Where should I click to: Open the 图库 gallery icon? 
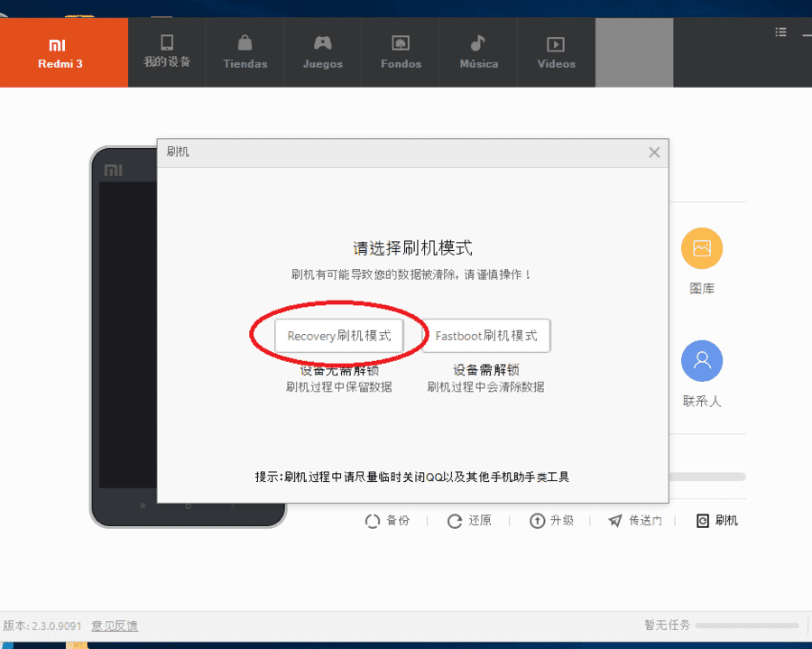click(702, 248)
